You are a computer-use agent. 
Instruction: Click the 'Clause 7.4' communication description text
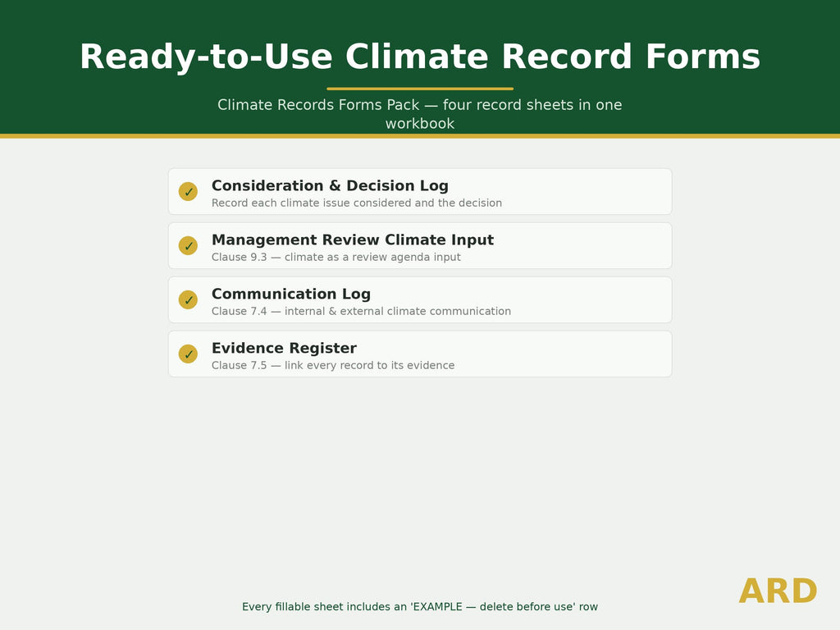361,311
